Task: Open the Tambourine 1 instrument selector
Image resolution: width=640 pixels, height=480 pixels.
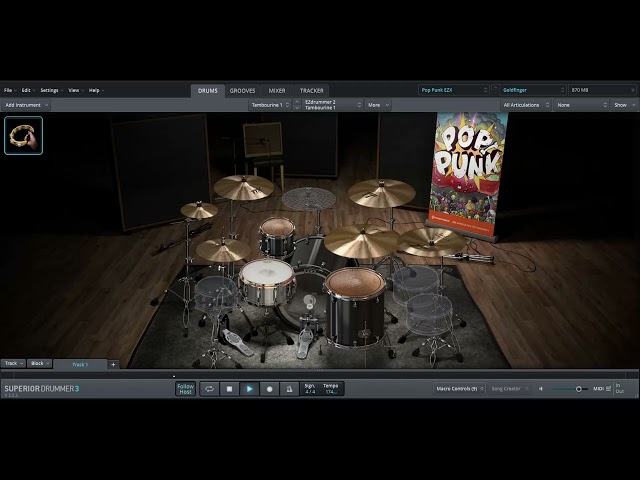Action: pyautogui.click(x=270, y=105)
